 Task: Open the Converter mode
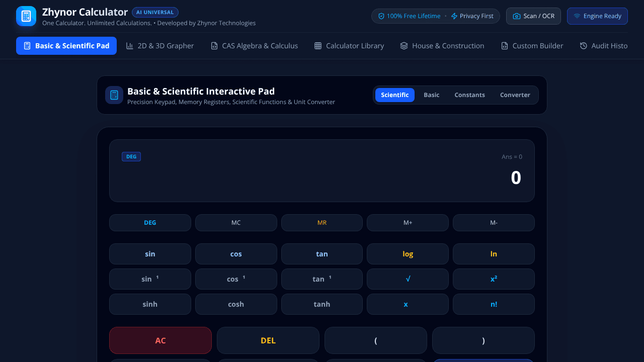pyautogui.click(x=515, y=95)
